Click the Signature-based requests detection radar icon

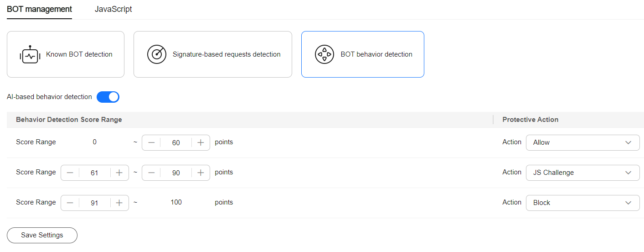[x=157, y=54]
